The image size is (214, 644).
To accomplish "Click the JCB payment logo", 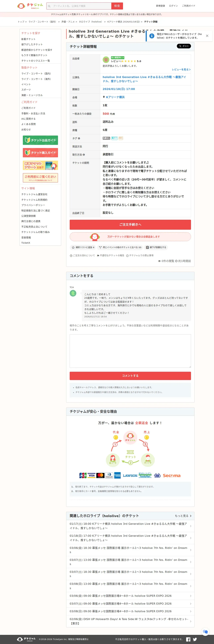I will (83, 476).
